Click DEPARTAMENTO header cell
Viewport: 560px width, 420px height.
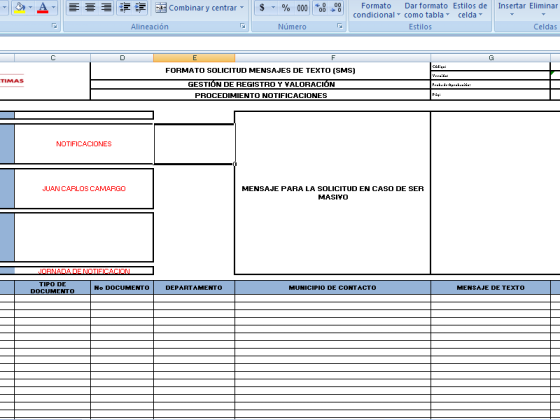194,288
